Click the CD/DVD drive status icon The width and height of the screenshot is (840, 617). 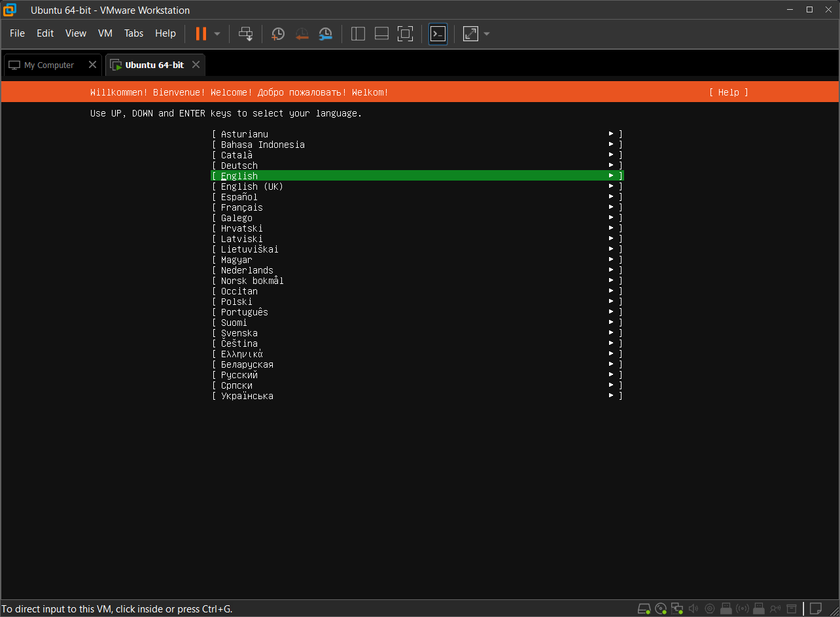pos(661,608)
